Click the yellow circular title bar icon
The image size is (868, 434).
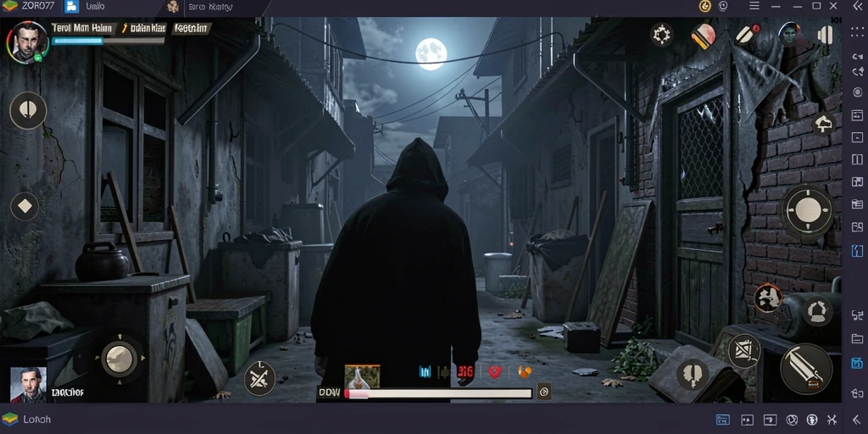point(704,6)
